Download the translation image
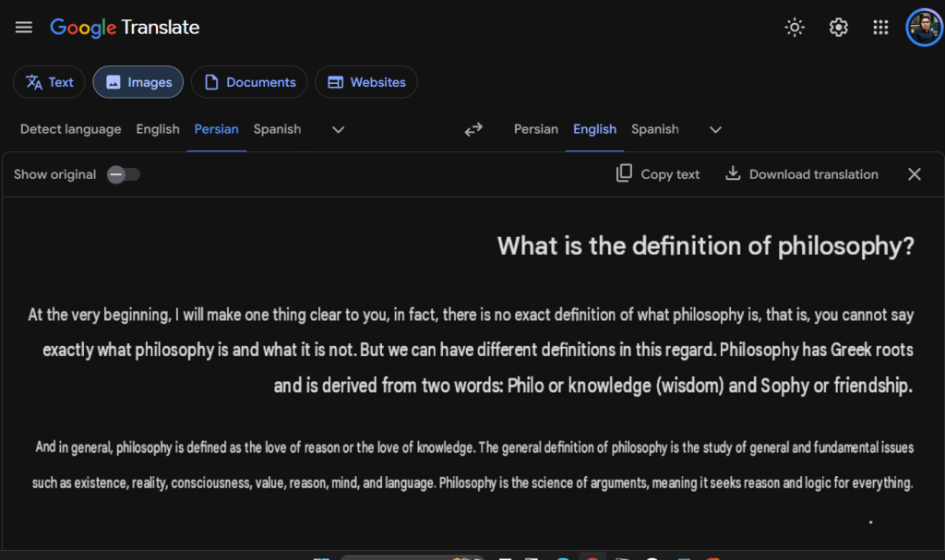Viewport: 945px width, 560px height. tap(802, 174)
